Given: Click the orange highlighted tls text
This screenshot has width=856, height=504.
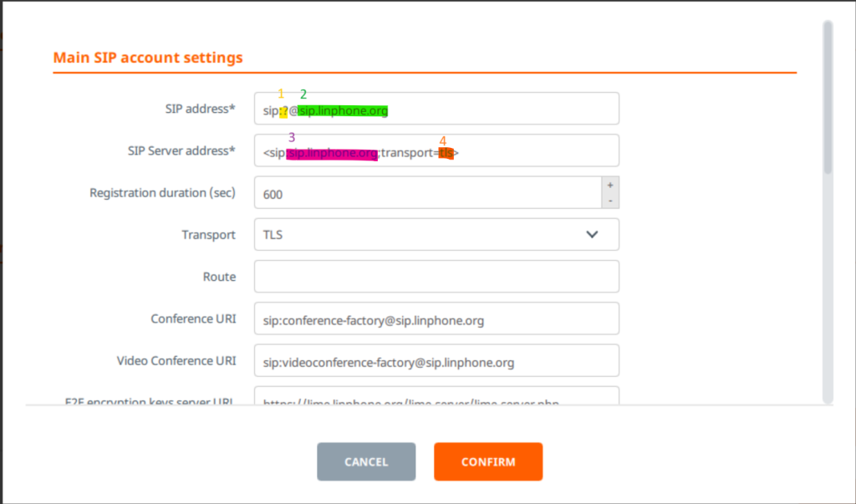Looking at the screenshot, I should (446, 153).
